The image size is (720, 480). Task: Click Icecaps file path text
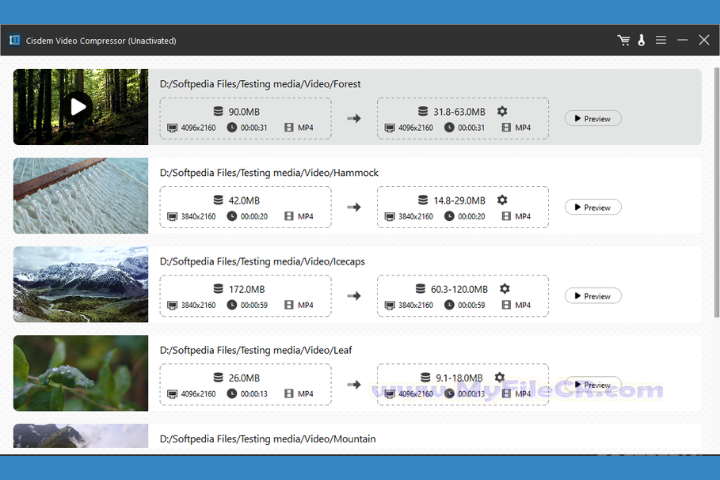262,261
